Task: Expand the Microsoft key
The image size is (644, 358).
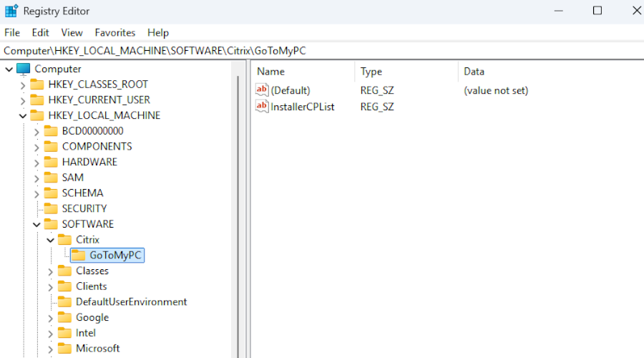Action: point(50,349)
